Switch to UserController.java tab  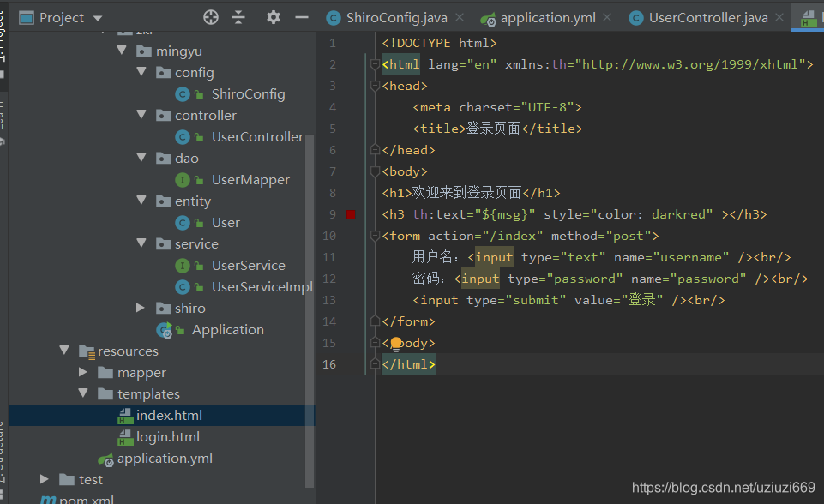pos(708,18)
